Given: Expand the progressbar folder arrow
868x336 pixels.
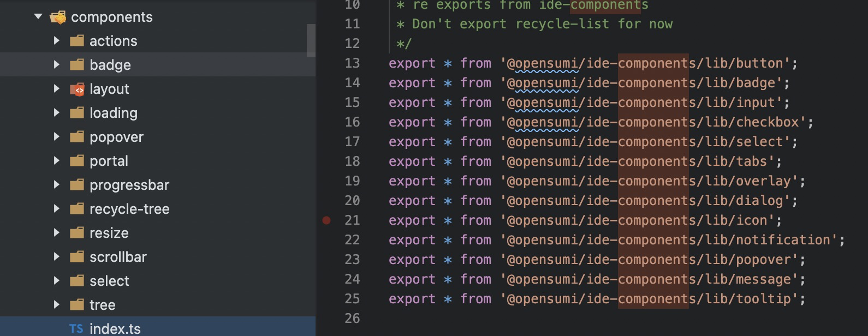Looking at the screenshot, I should [56, 185].
